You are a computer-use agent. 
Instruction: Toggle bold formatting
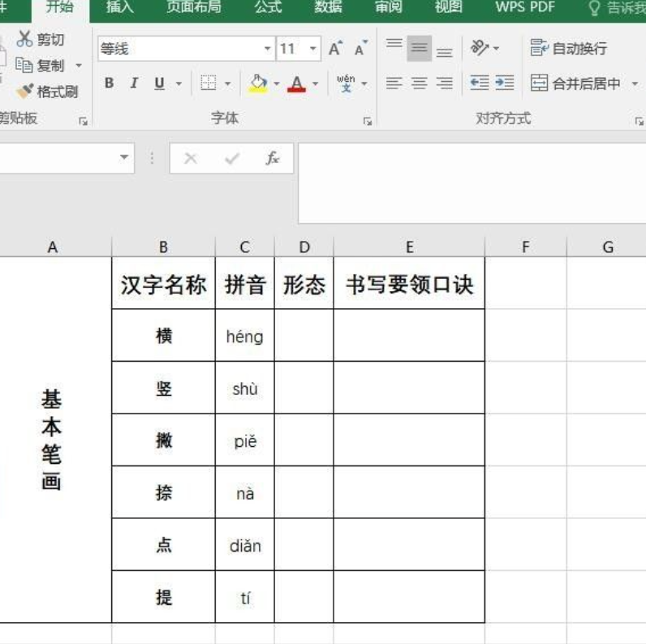coord(110,83)
